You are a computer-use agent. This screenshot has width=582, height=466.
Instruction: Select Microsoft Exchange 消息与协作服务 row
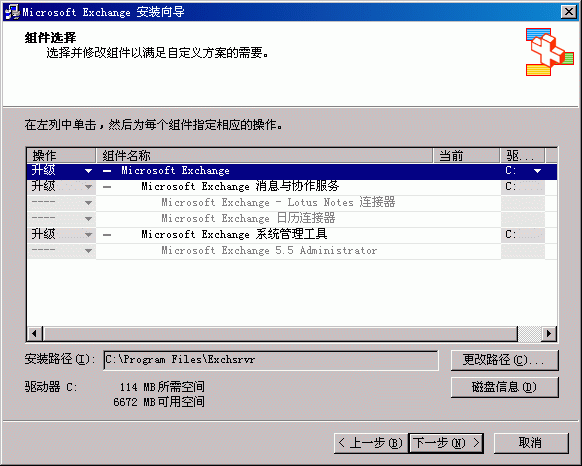click(x=292, y=187)
